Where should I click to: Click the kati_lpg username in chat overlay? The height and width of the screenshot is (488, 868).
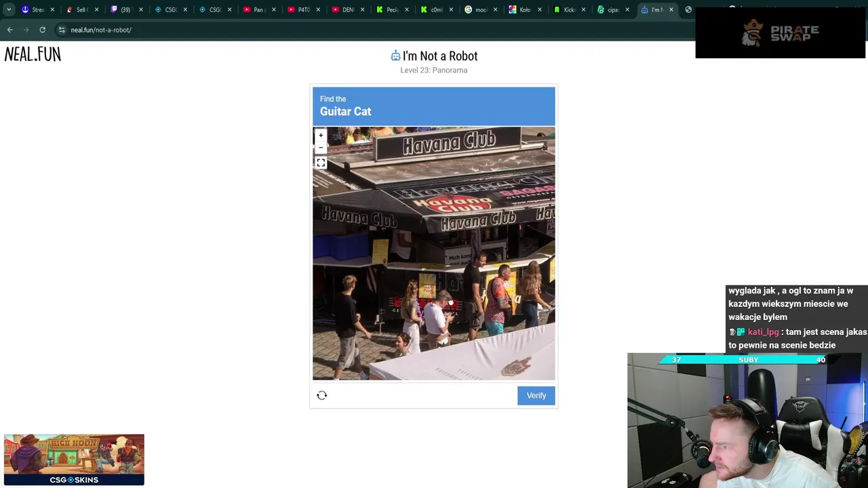pyautogui.click(x=763, y=332)
